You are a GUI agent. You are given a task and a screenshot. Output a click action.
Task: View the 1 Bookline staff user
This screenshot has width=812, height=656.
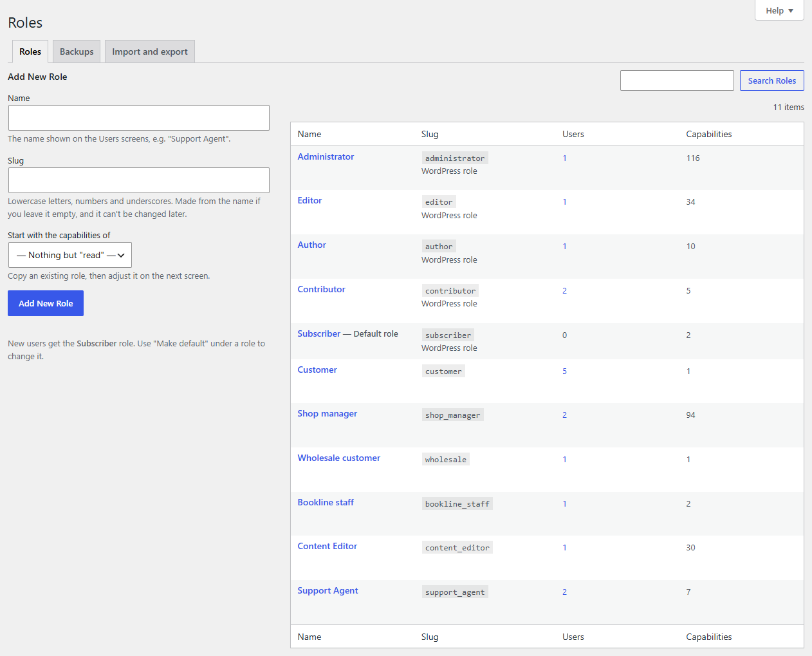pos(564,503)
